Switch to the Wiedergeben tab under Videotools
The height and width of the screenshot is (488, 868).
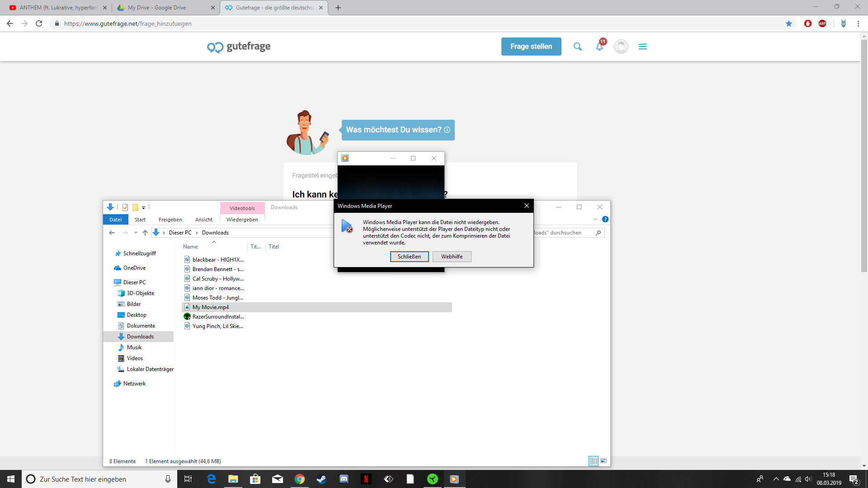click(x=242, y=220)
